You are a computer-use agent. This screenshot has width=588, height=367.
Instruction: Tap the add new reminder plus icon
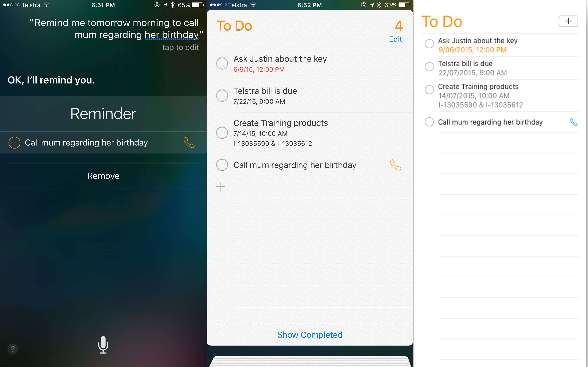coord(568,21)
